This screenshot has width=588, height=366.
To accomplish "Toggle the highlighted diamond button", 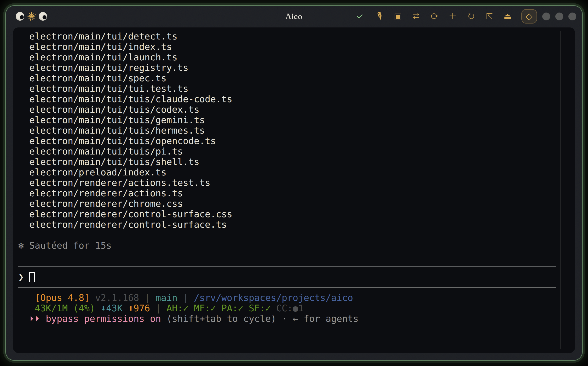I will 529,16.
